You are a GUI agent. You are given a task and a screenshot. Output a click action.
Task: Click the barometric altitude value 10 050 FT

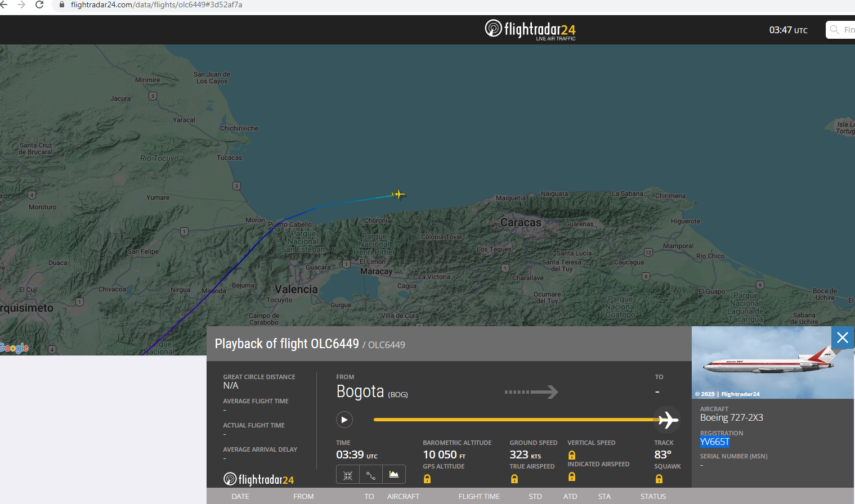click(x=444, y=454)
